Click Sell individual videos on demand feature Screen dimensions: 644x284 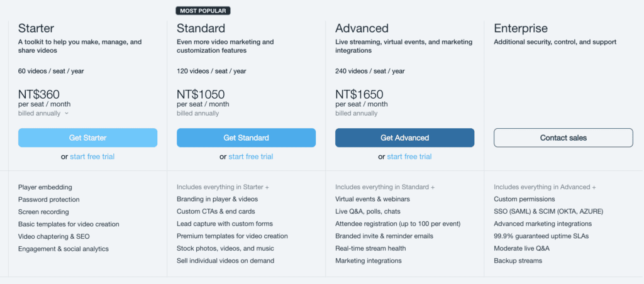point(225,261)
